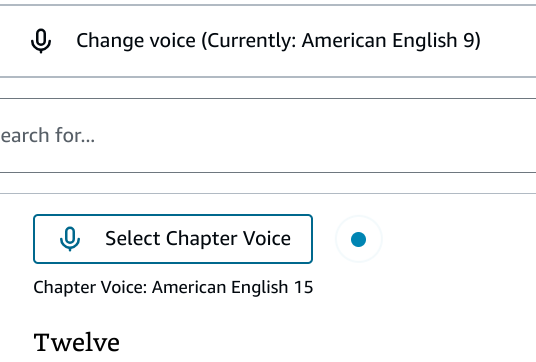Click the black microphone glyph in the top row
This screenshot has height=362, width=536.
tap(41, 41)
